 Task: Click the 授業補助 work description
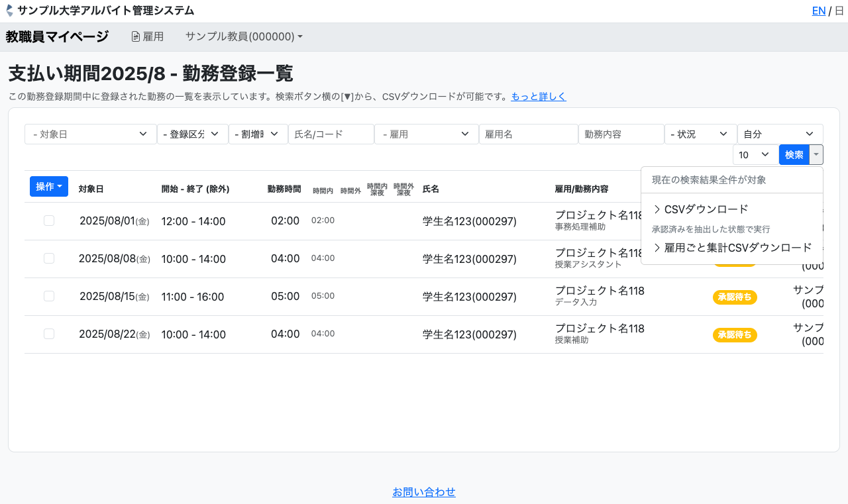[572, 340]
